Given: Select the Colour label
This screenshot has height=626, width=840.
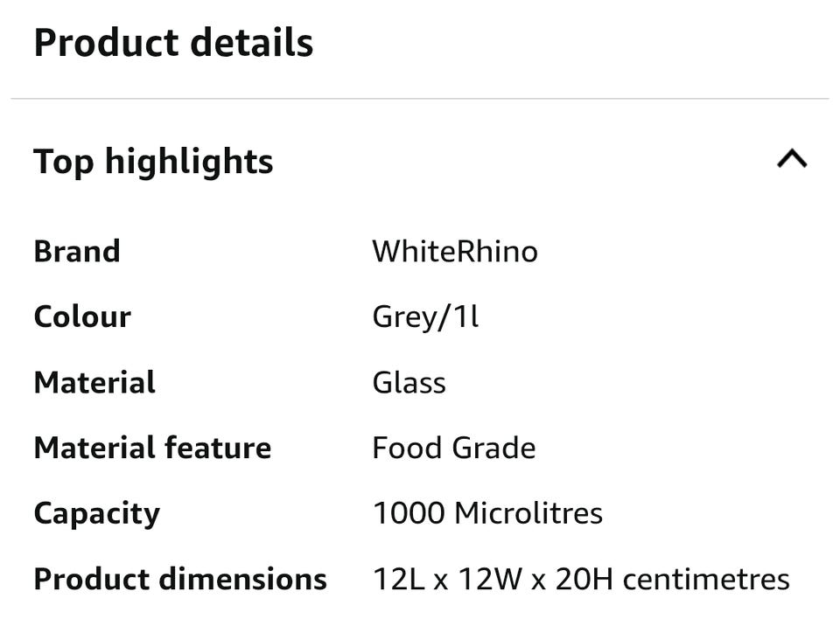Looking at the screenshot, I should point(82,316).
